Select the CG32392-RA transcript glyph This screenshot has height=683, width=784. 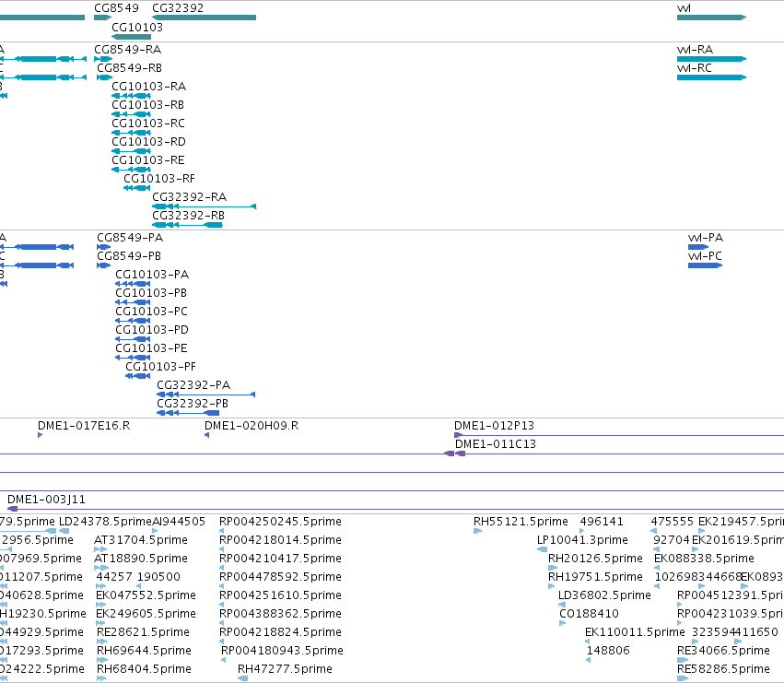[x=204, y=206]
